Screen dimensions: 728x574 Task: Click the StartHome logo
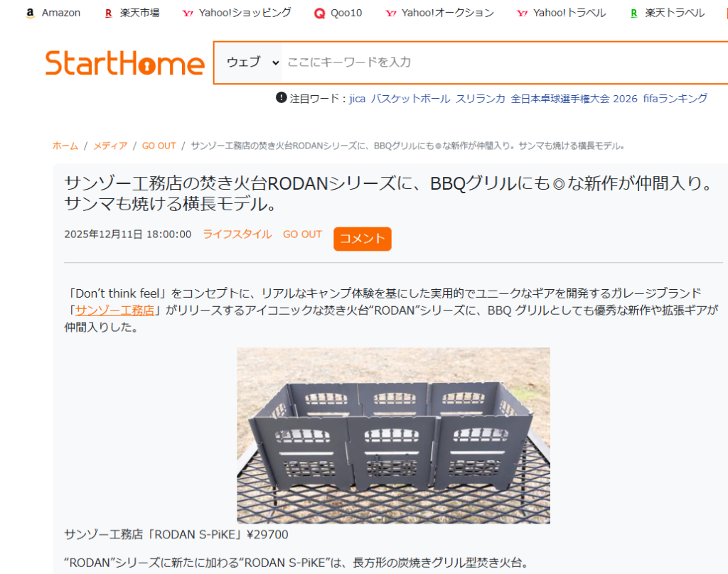point(125,63)
